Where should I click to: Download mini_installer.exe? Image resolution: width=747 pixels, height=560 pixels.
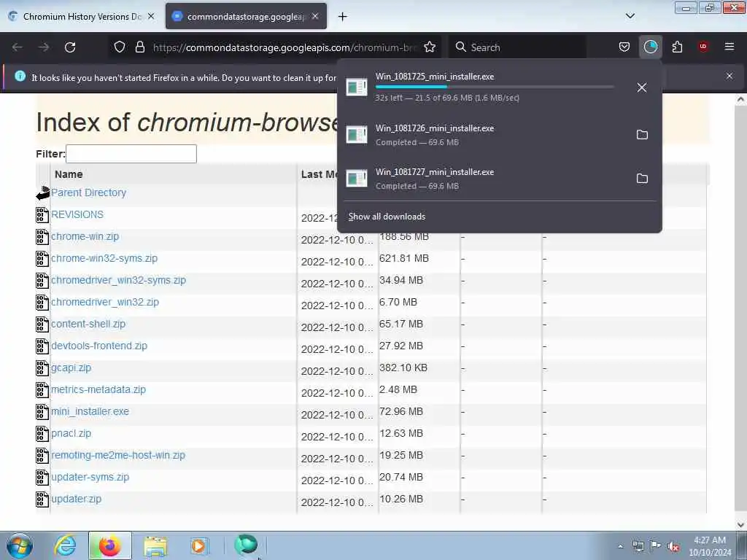[90, 411]
